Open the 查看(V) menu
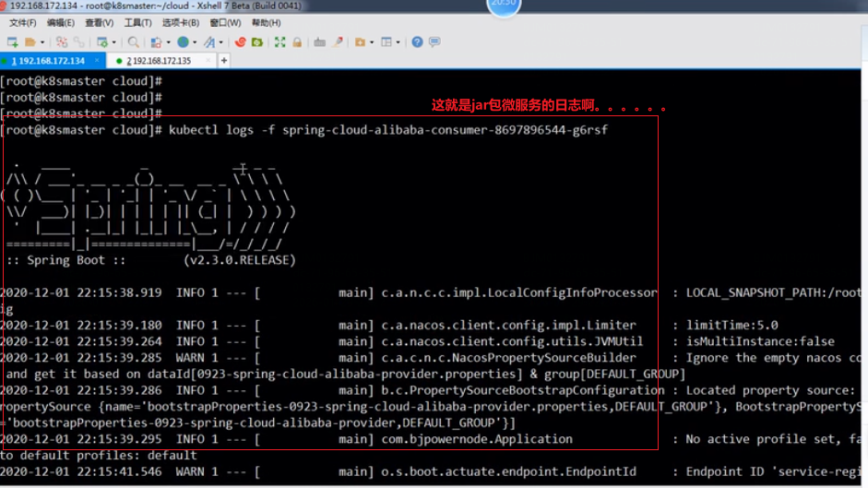 pyautogui.click(x=99, y=23)
